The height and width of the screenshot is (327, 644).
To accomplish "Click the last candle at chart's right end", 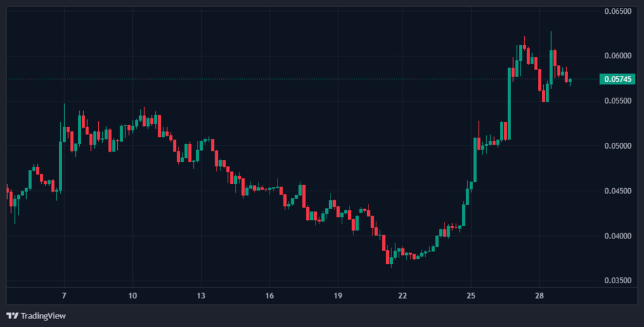I will [x=570, y=81].
